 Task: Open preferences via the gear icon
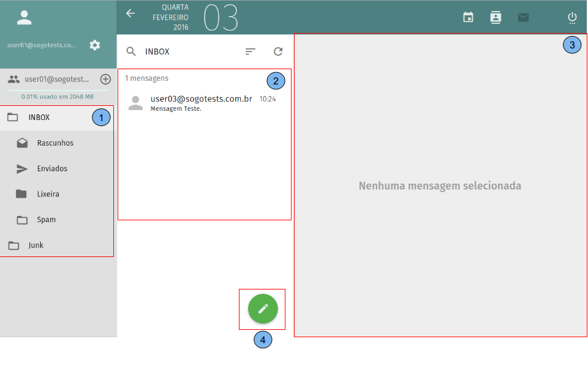tap(95, 45)
